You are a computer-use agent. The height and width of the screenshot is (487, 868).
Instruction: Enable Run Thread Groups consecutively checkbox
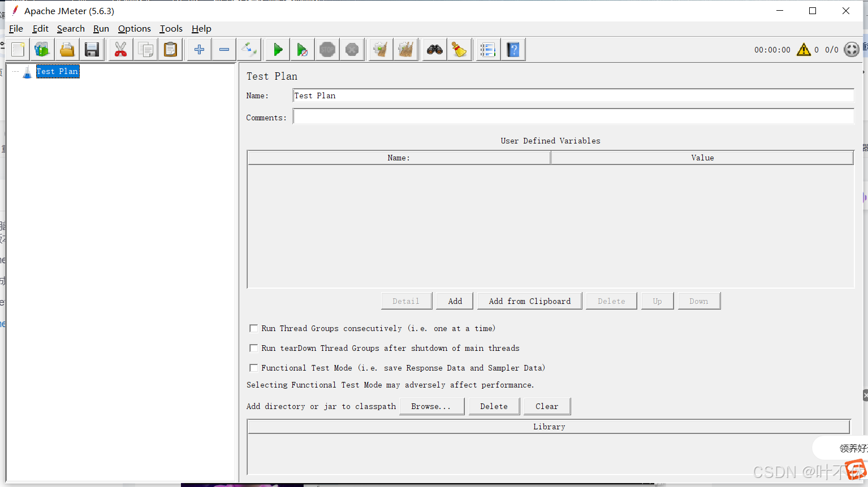(x=254, y=328)
